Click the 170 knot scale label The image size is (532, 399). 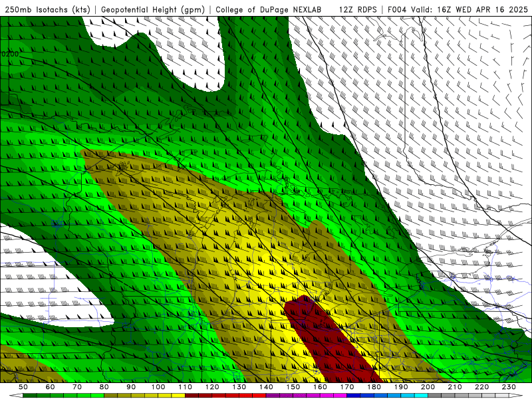coord(347,387)
